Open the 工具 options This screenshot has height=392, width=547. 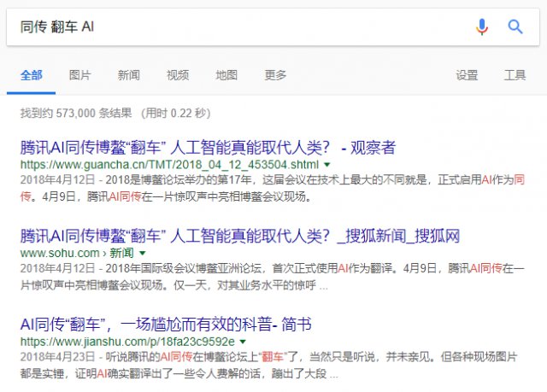515,75
